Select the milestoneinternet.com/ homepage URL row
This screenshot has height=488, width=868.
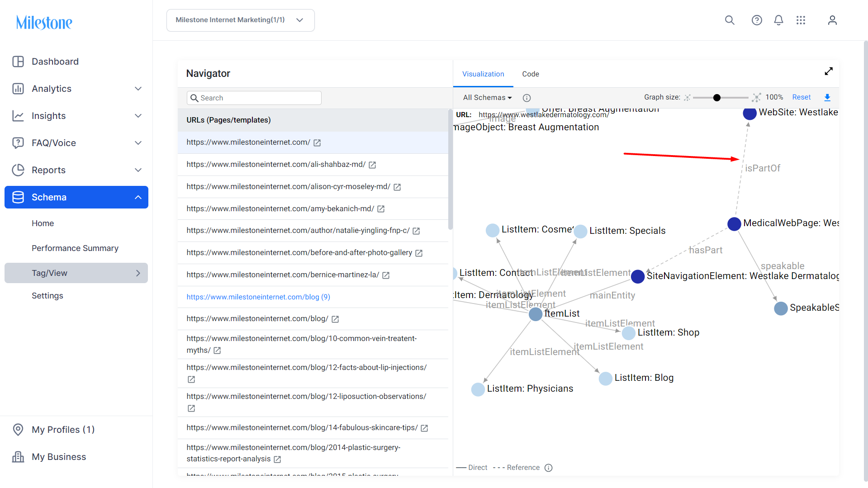(313, 142)
